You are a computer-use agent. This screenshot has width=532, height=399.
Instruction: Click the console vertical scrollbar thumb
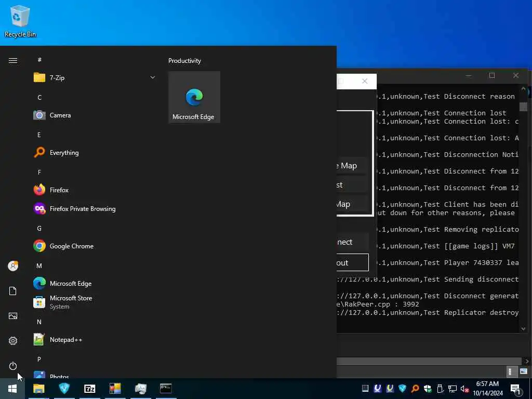pyautogui.click(x=523, y=107)
